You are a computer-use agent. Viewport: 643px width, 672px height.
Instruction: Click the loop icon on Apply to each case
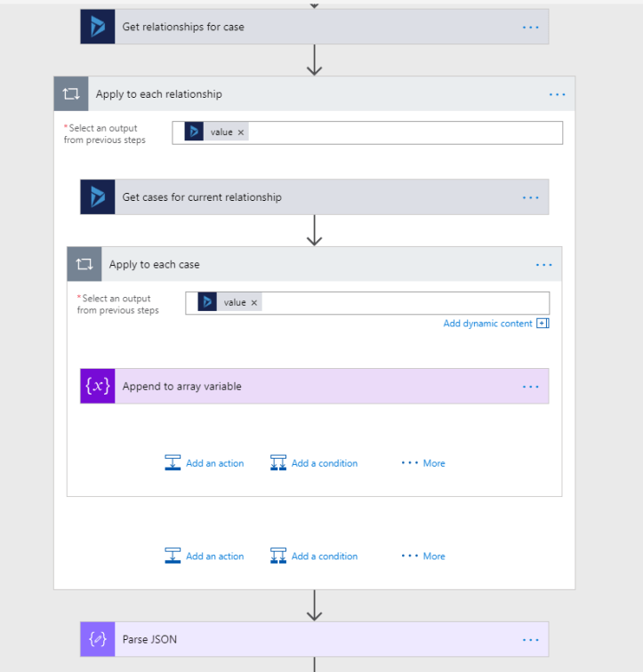click(84, 265)
